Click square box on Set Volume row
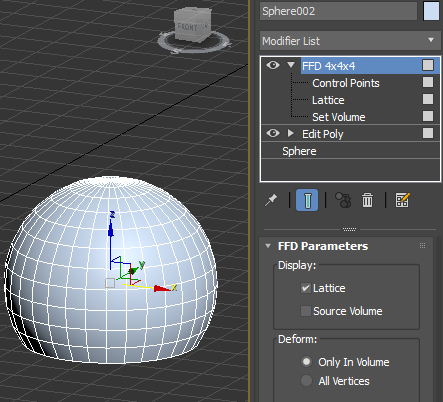 (x=428, y=116)
